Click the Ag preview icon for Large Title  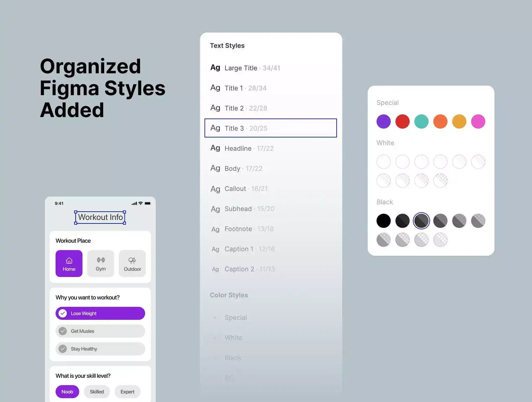tap(215, 68)
